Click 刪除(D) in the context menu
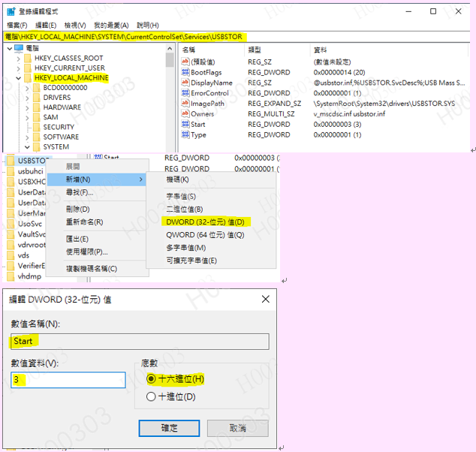Image resolution: width=476 pixels, height=452 pixels. tap(78, 209)
